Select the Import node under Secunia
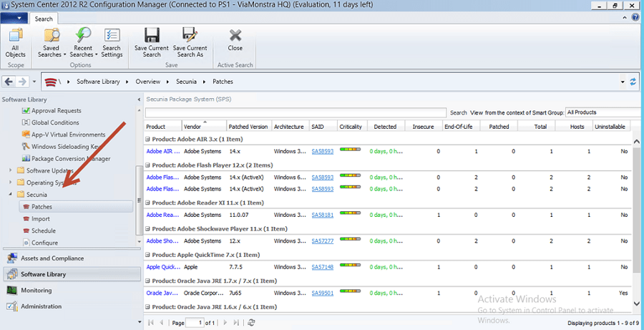The image size is (644, 330). 41,219
